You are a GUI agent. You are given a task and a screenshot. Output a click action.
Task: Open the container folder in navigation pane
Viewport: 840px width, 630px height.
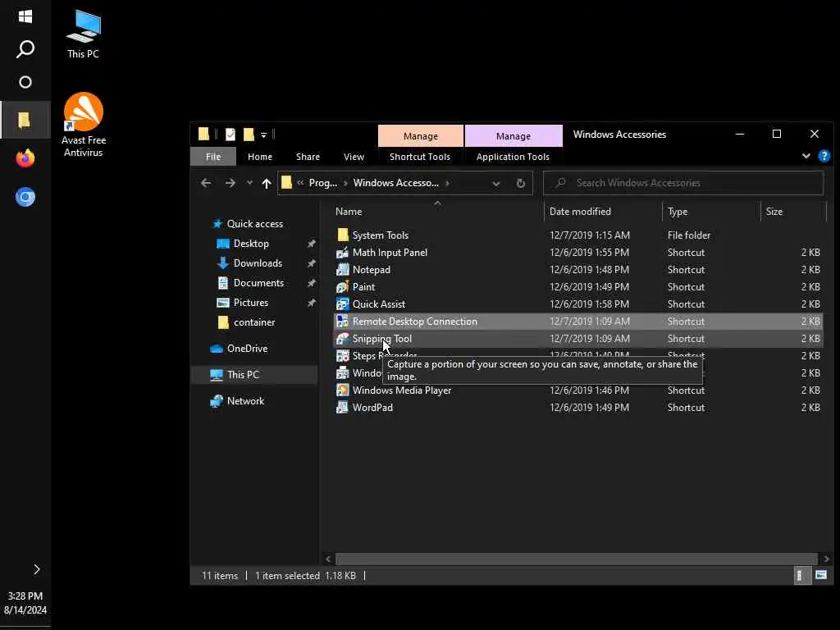click(246, 322)
